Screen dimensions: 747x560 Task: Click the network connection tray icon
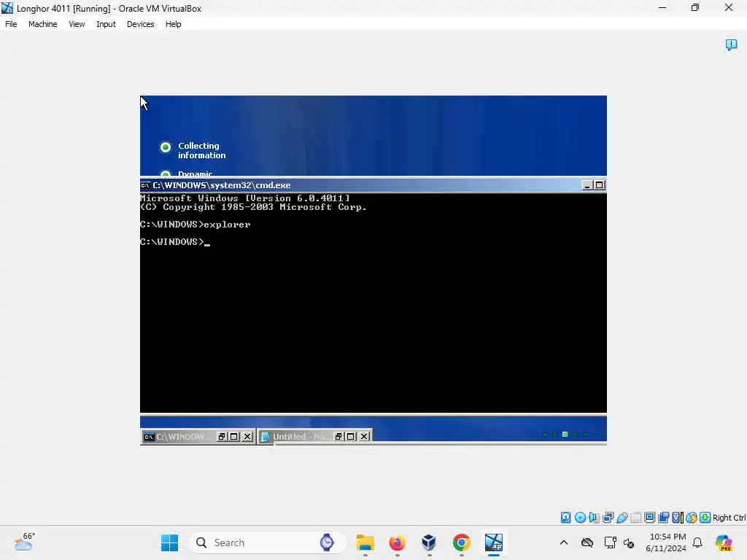610,542
